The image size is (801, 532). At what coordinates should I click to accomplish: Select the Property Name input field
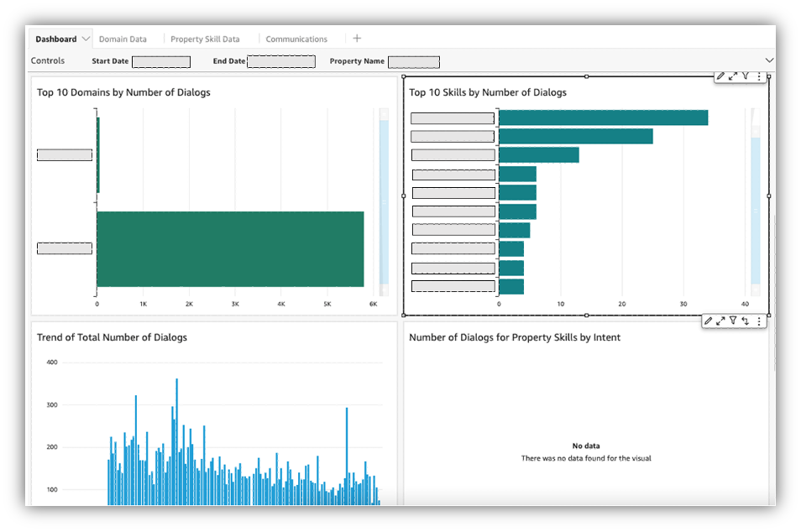click(415, 61)
